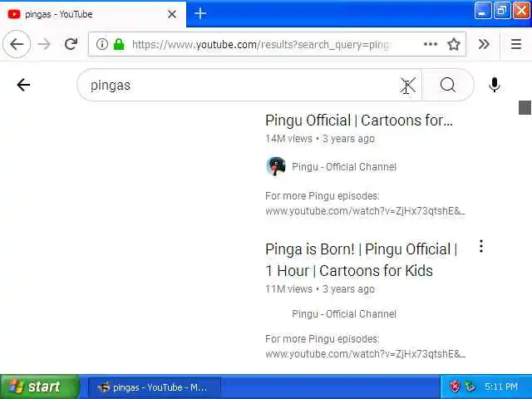Image resolution: width=532 pixels, height=399 pixels.
Task: Click '11M views • 3 years ago' text
Action: coord(320,289)
